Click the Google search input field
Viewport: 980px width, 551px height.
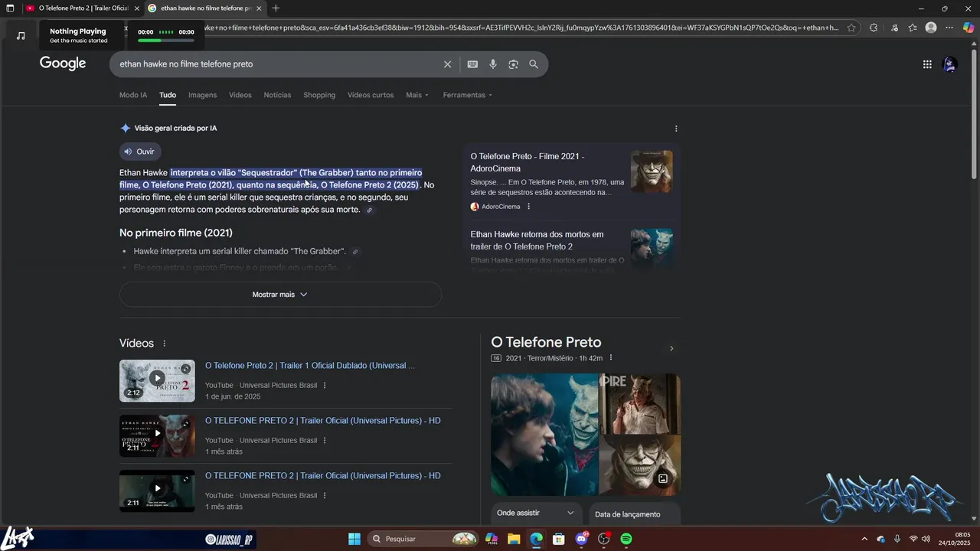pos(278,64)
